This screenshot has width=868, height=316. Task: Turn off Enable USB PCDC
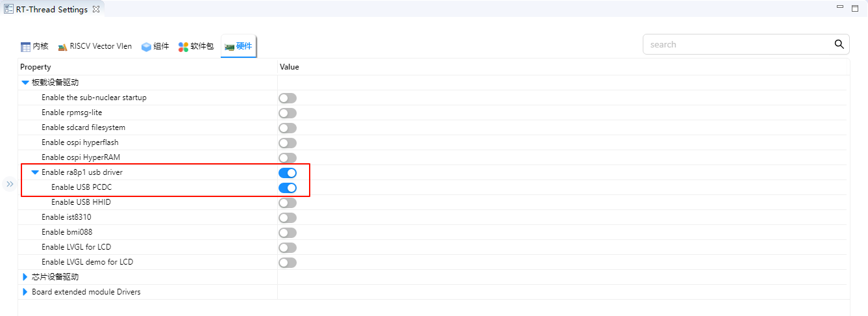(x=288, y=188)
